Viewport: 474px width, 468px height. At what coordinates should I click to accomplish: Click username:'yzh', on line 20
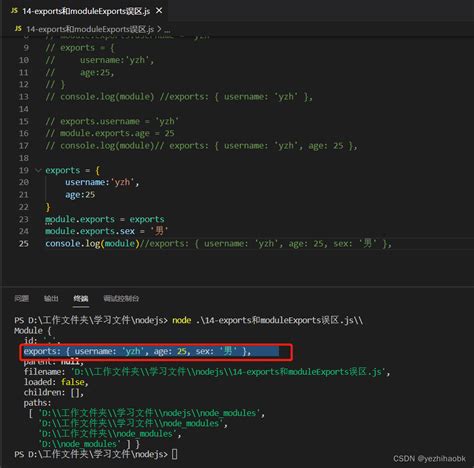tap(102, 182)
